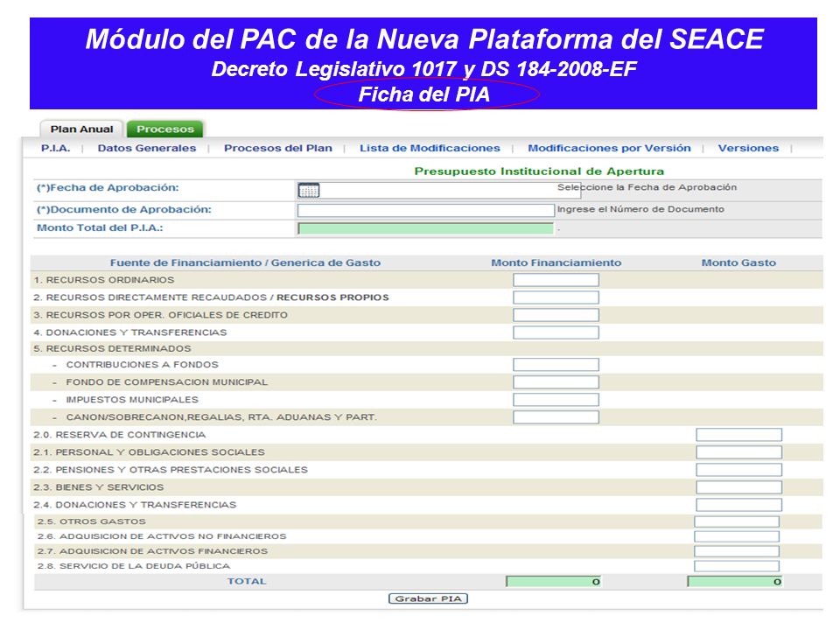Focus the Documento de Aprobación field
The image size is (840, 630).
click(426, 210)
